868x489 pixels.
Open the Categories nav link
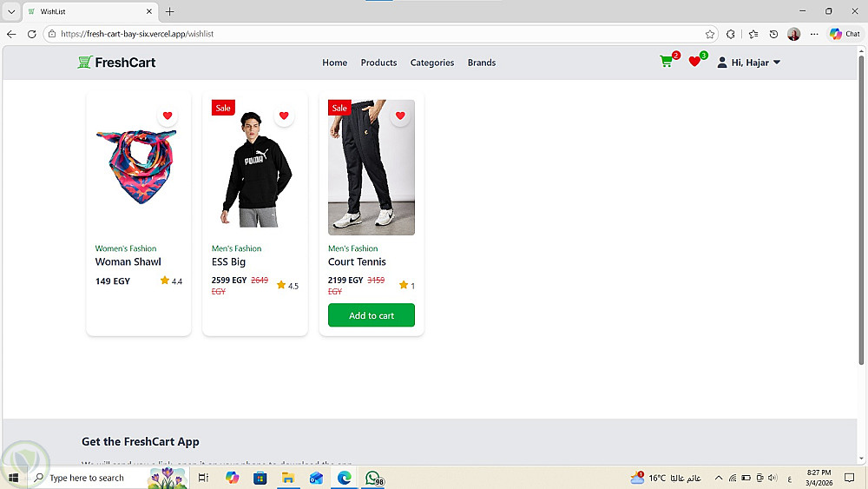[x=431, y=63]
